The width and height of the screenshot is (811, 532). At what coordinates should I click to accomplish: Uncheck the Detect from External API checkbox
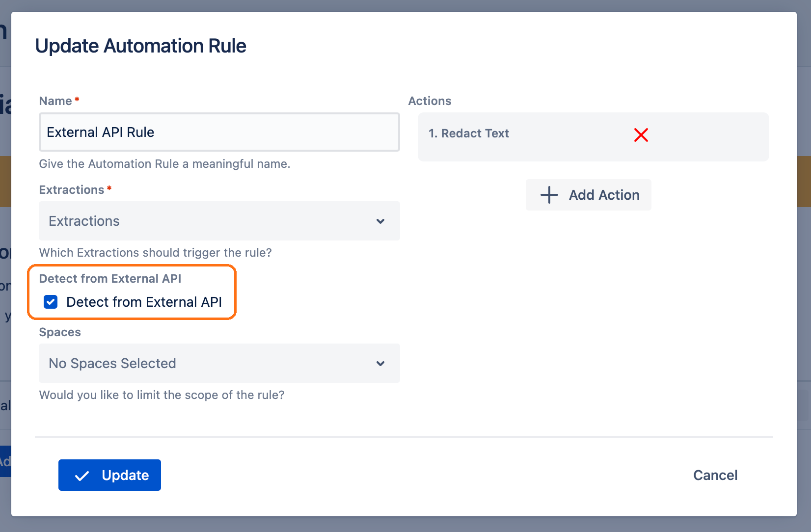point(51,302)
